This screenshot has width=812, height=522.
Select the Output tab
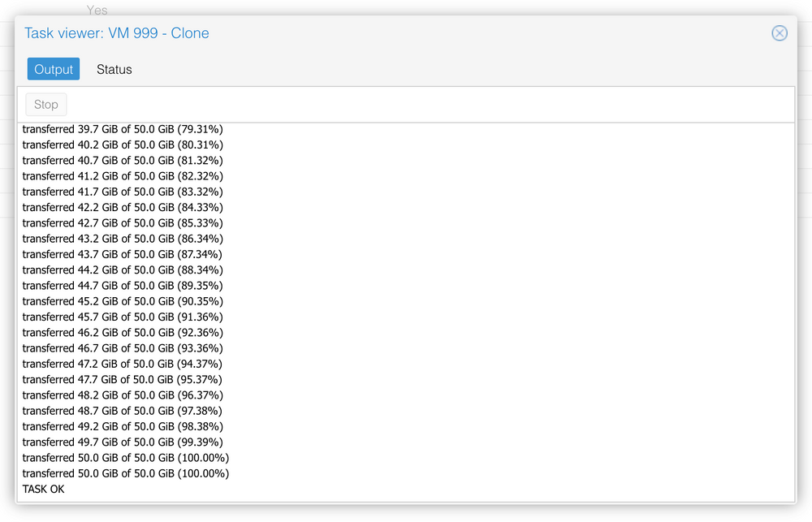[x=54, y=70]
